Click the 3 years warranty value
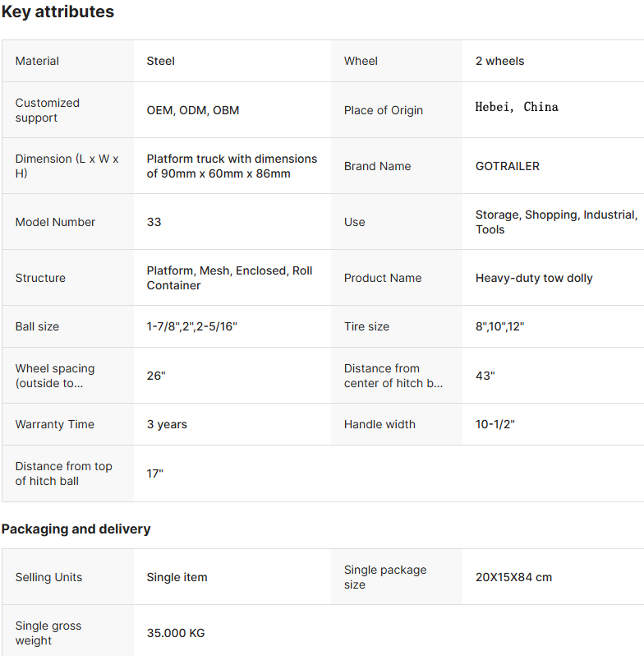The height and width of the screenshot is (656, 644). pos(167,425)
